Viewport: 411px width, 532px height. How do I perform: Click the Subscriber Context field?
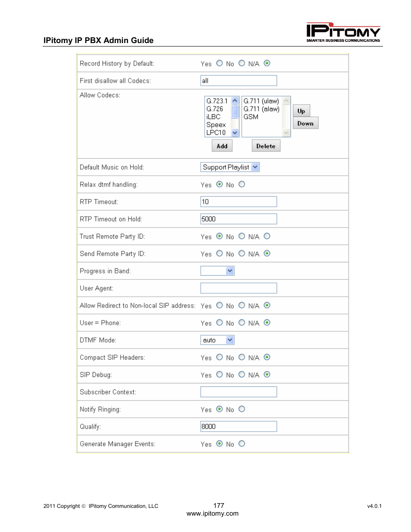(x=239, y=392)
